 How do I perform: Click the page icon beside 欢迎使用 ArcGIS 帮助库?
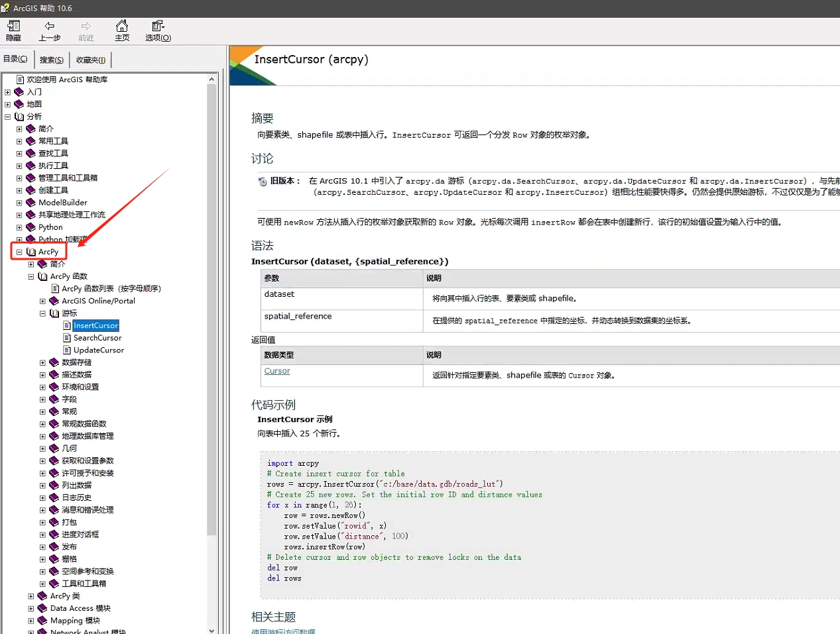20,79
